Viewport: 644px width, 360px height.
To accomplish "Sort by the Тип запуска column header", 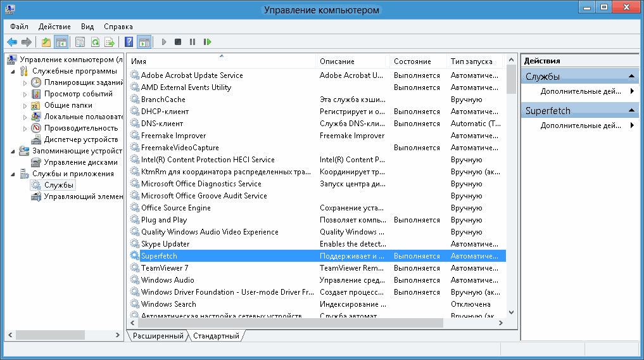I will tap(474, 61).
